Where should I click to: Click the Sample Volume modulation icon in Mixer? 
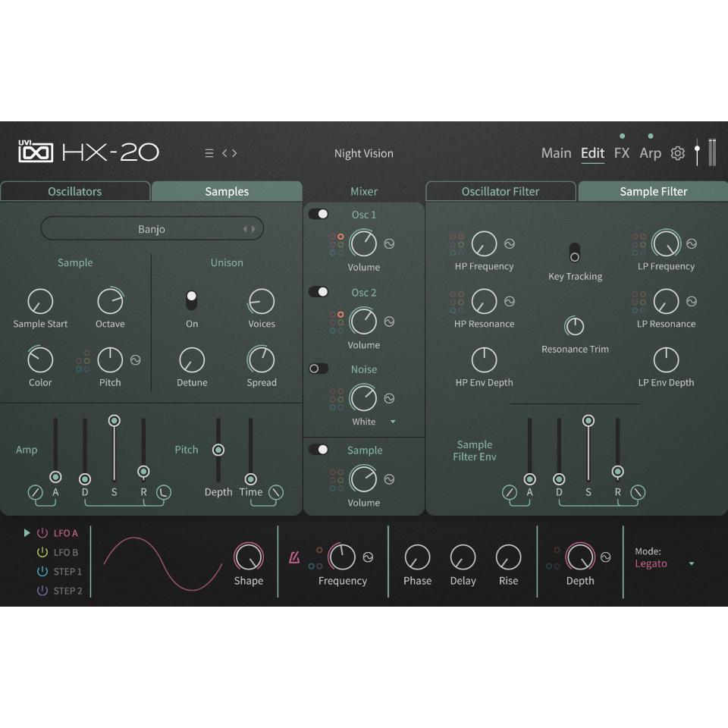point(389,479)
